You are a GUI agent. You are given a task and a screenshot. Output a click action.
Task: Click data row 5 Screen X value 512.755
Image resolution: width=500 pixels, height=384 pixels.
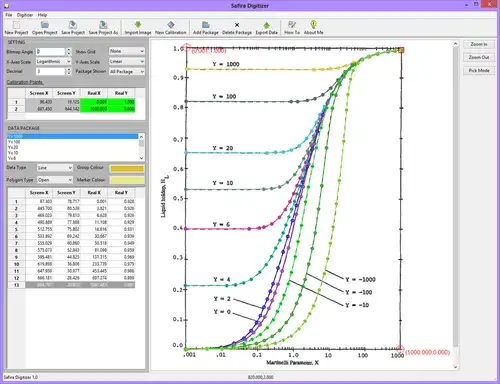point(39,229)
